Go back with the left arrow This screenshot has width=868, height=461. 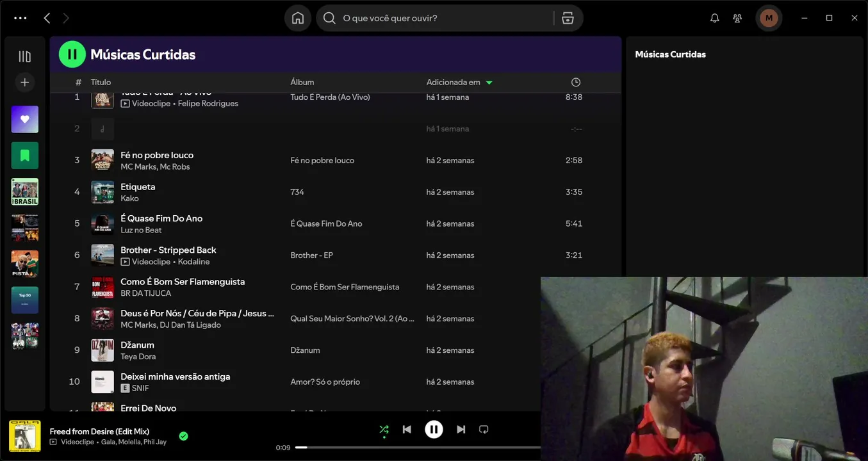pyautogui.click(x=47, y=18)
